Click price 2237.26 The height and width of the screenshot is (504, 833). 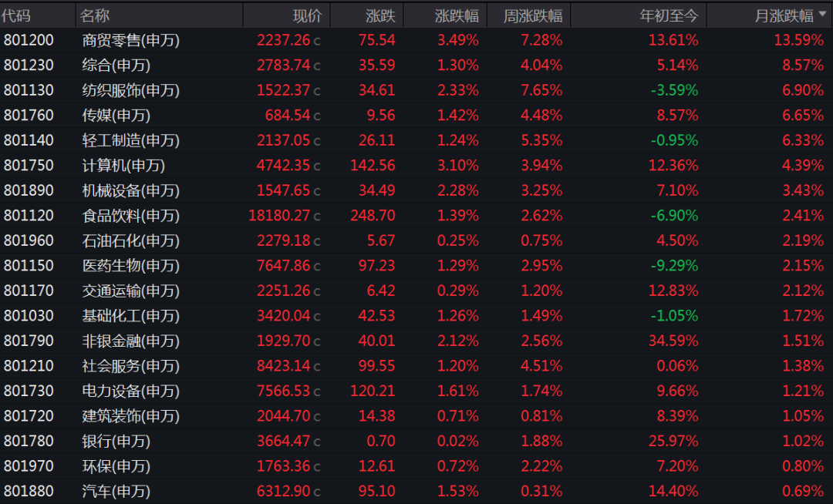[x=283, y=40]
